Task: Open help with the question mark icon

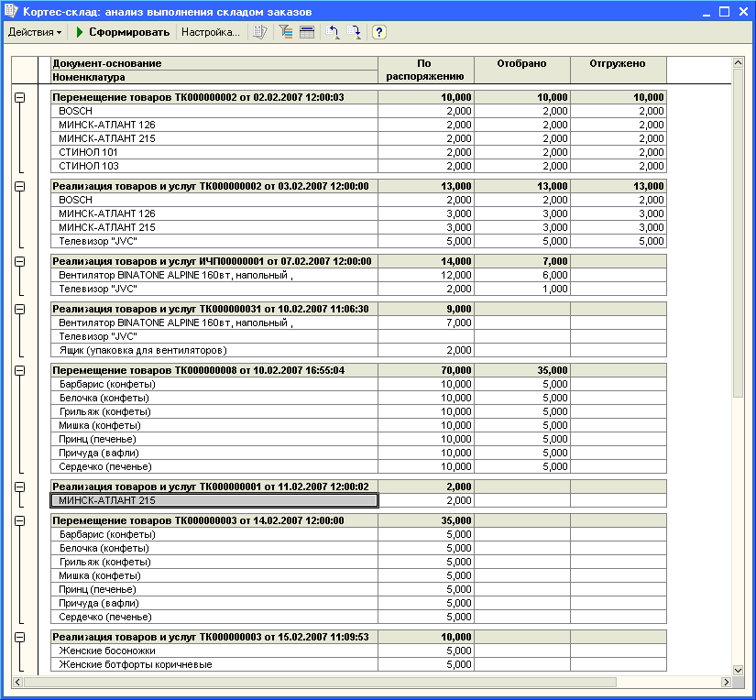Action: click(x=378, y=32)
